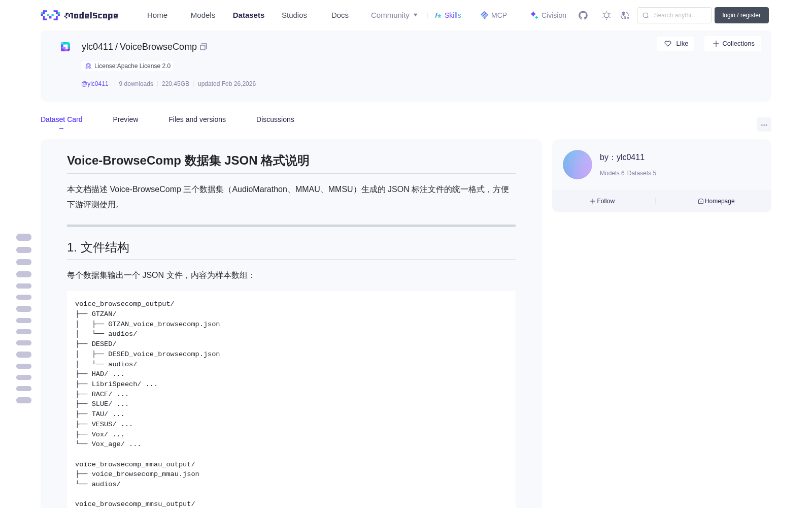Screen dimensions: 812x508
Task: Expand the Community dropdown
Action: coord(394,15)
